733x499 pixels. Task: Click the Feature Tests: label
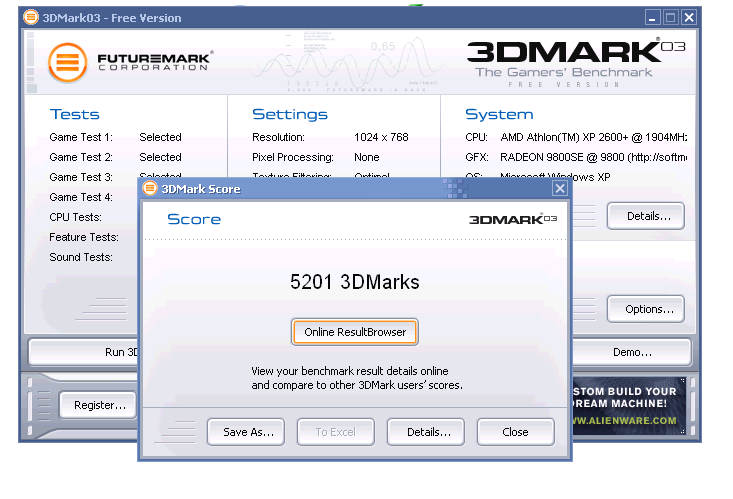coord(84,237)
